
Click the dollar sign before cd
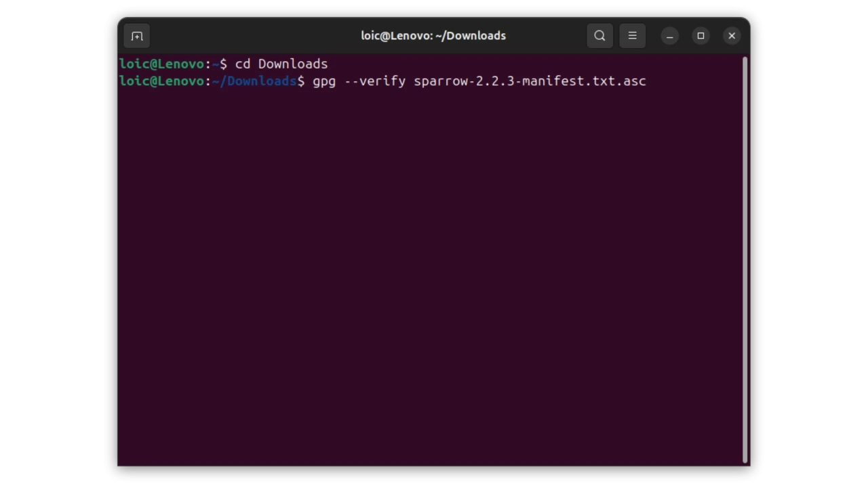223,64
